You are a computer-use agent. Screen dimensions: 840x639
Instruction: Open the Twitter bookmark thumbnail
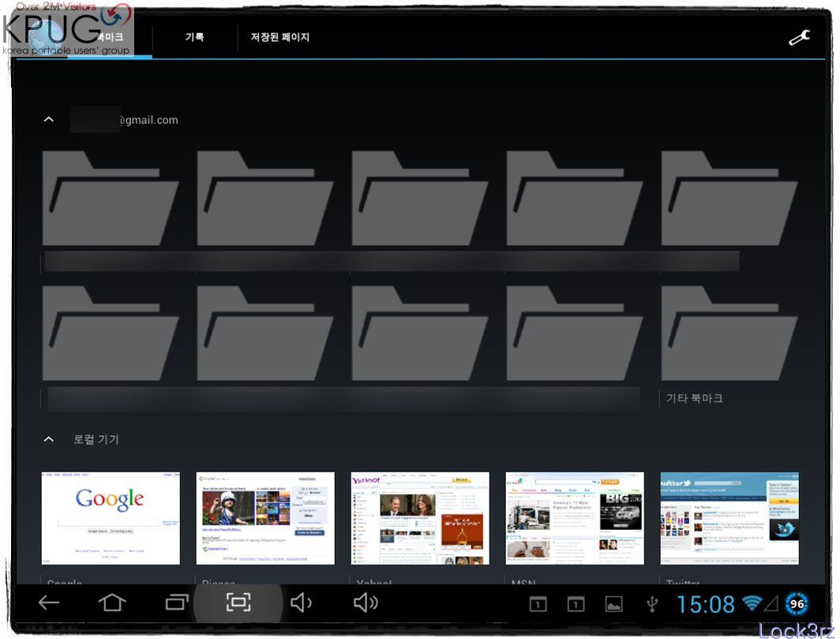coord(729,518)
